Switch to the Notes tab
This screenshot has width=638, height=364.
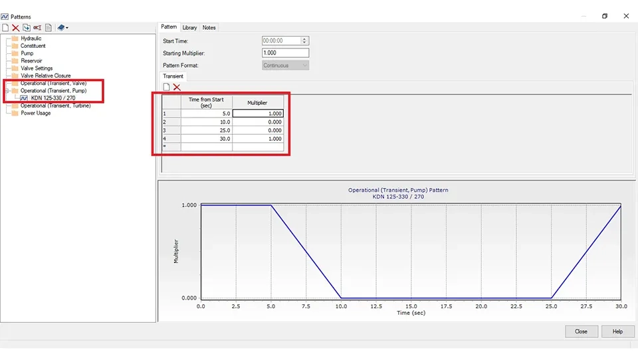pyautogui.click(x=209, y=27)
